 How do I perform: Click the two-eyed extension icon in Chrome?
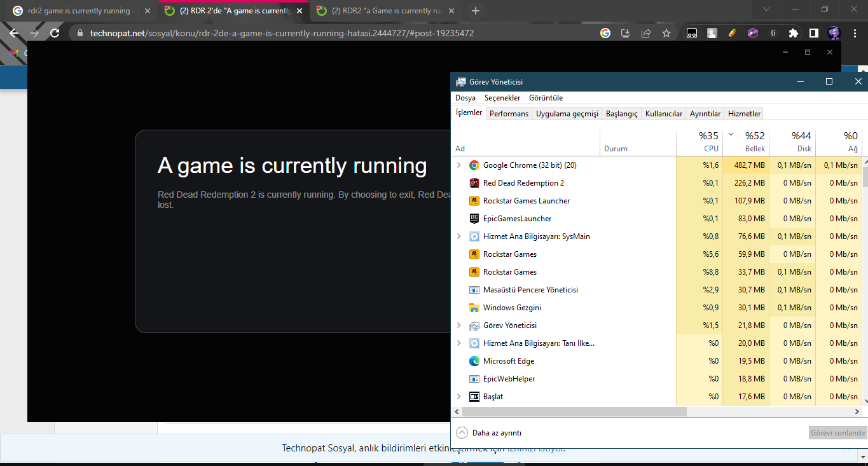[x=692, y=33]
